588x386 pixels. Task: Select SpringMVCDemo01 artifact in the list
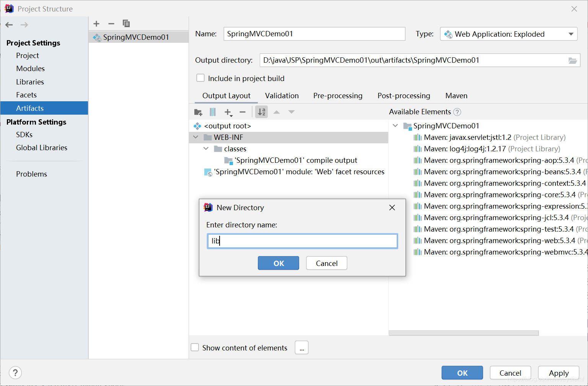(138, 37)
